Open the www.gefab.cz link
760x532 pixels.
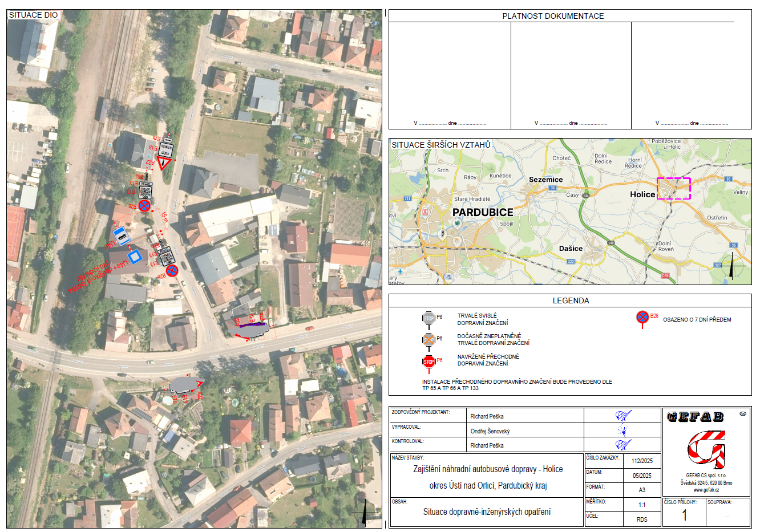point(706,490)
